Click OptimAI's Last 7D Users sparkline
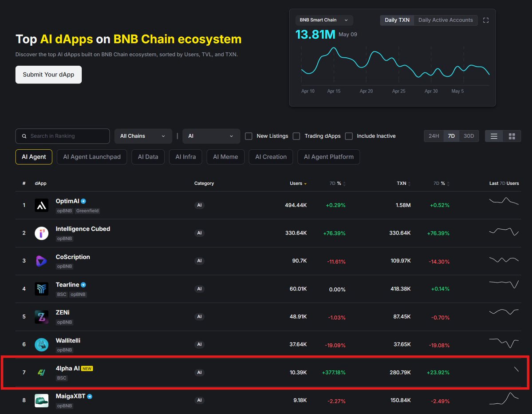 (504, 201)
